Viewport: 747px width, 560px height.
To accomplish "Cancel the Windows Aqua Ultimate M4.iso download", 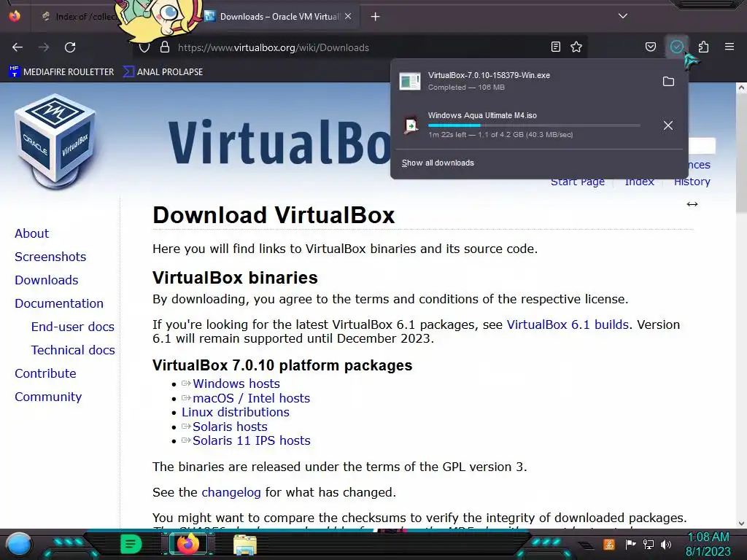I will click(x=668, y=125).
